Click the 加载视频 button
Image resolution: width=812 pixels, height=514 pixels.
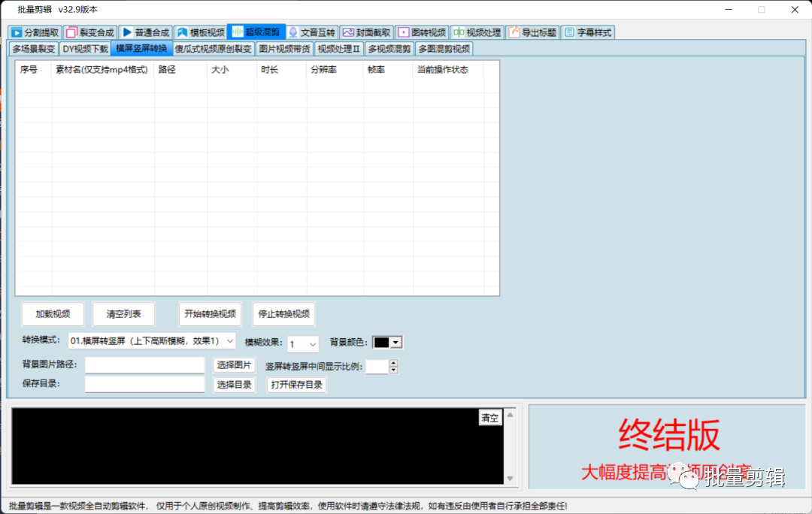(x=53, y=313)
